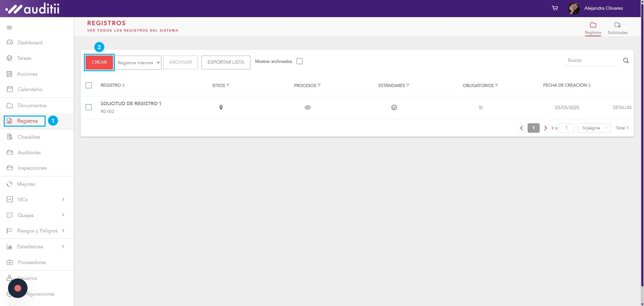
Task: Enable the Mostrar archivados checkbox
Action: coord(300,61)
